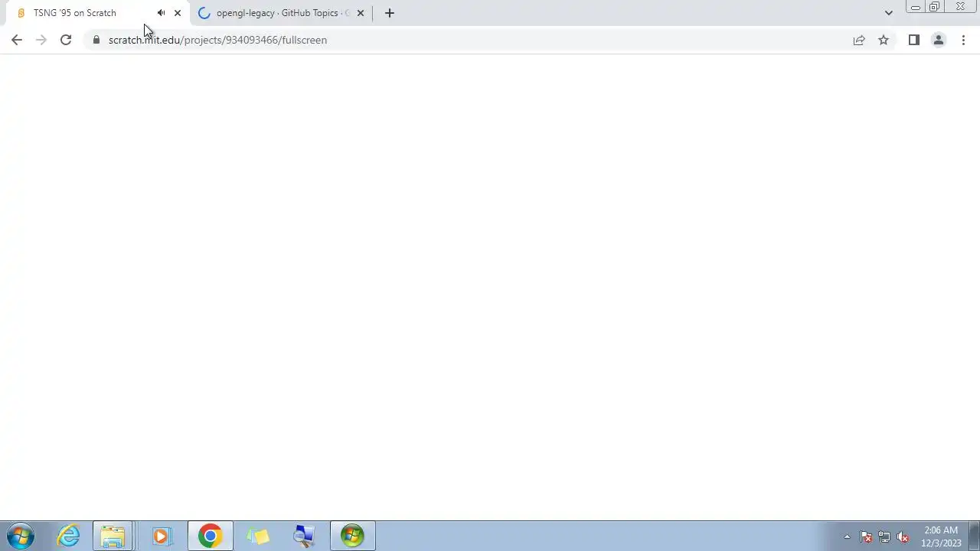Open Windows Media Player from the taskbar
This screenshot has height=551, width=980.
point(161,536)
